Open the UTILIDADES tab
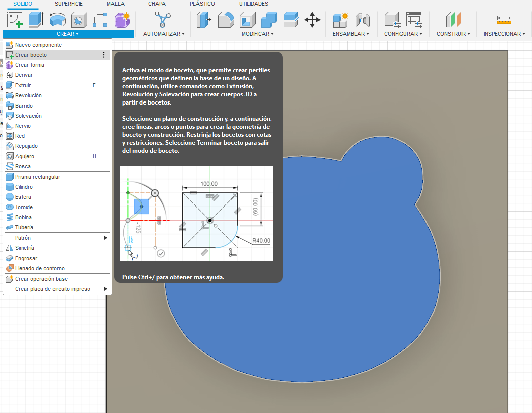532x413 pixels. (254, 4)
